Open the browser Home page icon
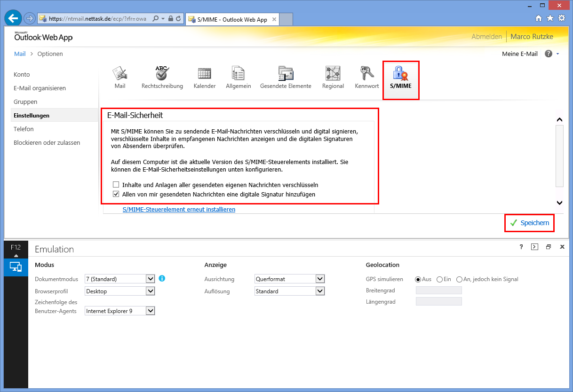The height and width of the screenshot is (392, 573). (x=539, y=18)
